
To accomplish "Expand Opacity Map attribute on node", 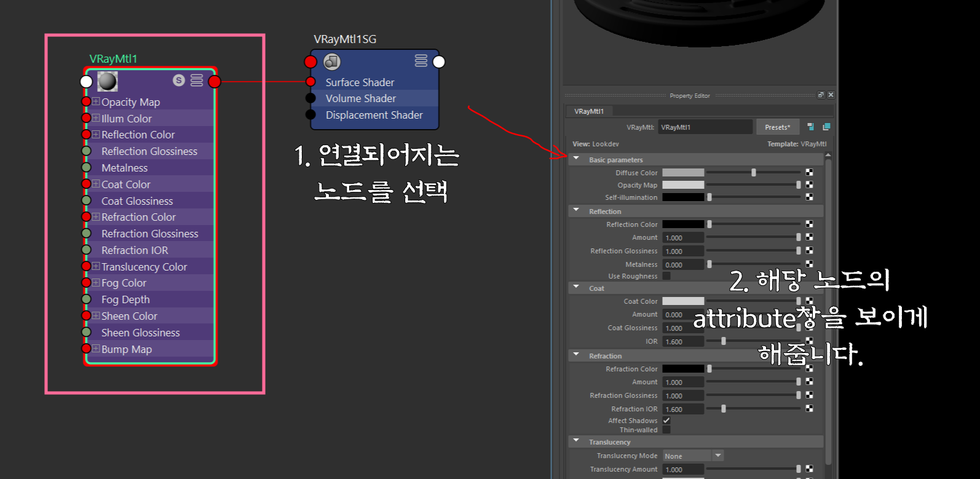I will click(x=96, y=101).
